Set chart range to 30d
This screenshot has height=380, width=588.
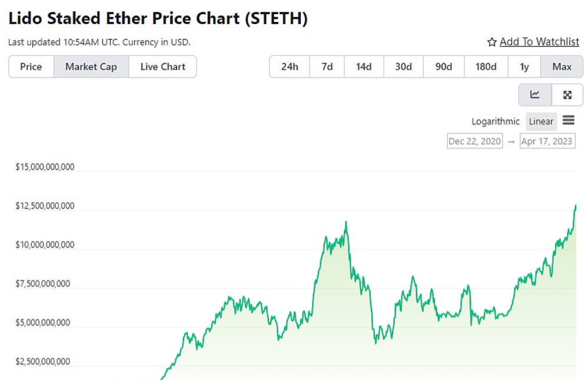[x=403, y=67]
